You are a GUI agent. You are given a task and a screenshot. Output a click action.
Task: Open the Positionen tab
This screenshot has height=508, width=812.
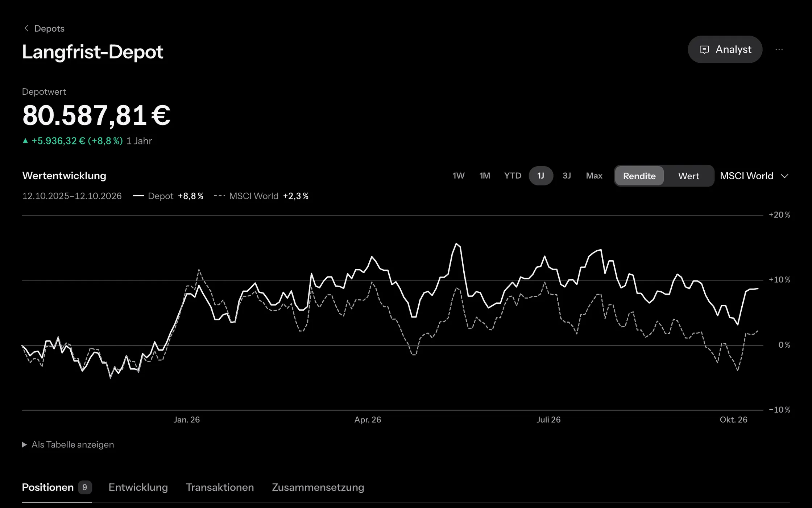tap(57, 487)
